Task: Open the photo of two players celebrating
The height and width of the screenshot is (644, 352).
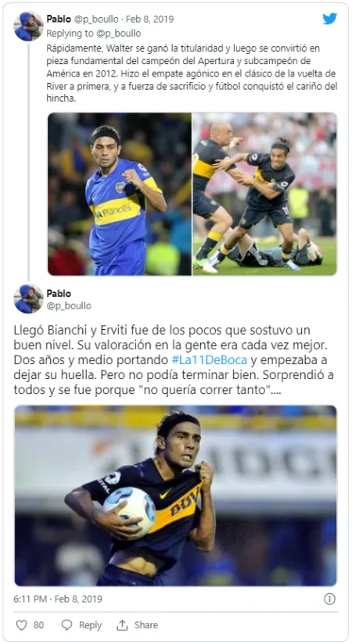Action: point(265,194)
